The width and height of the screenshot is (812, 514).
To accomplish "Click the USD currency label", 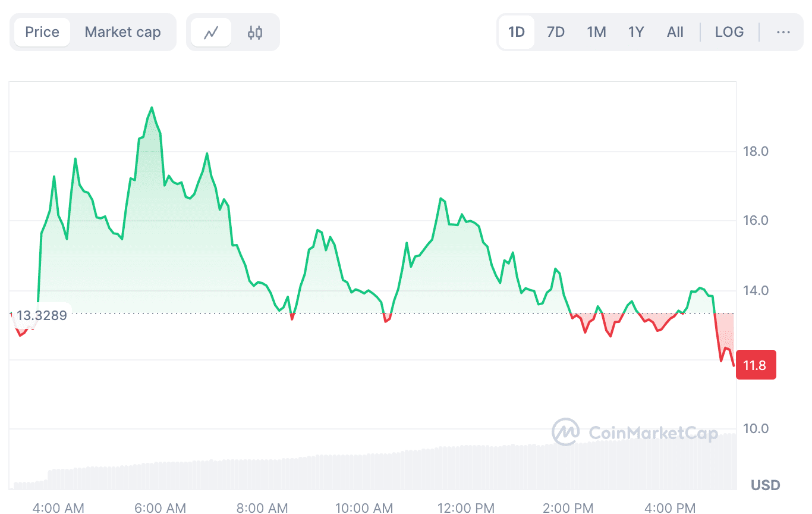I will pyautogui.click(x=765, y=485).
